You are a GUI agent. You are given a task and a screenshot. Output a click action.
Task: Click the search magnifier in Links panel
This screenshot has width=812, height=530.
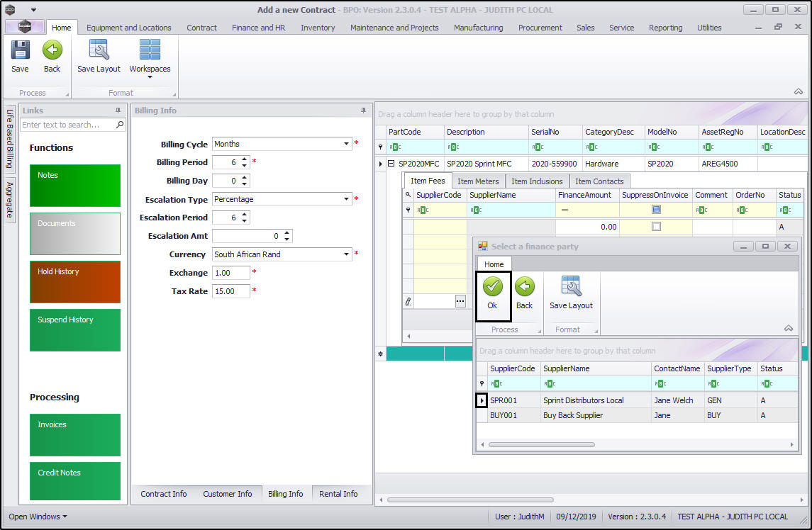click(x=120, y=125)
